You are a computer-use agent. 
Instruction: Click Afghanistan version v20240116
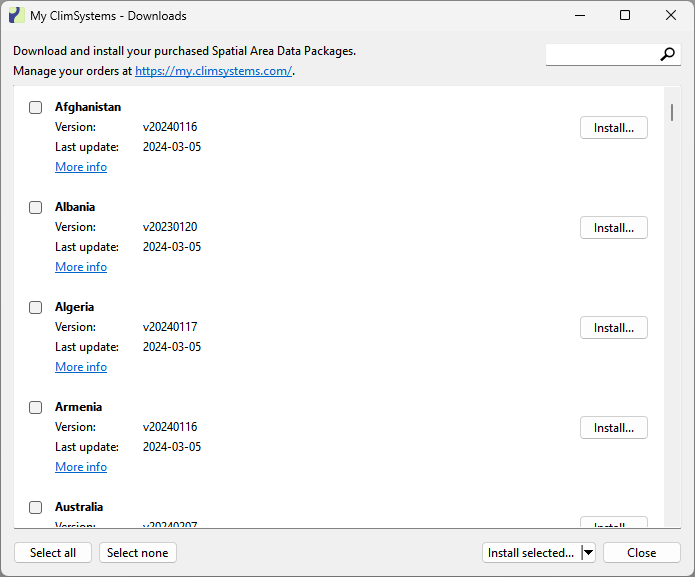tap(170, 127)
